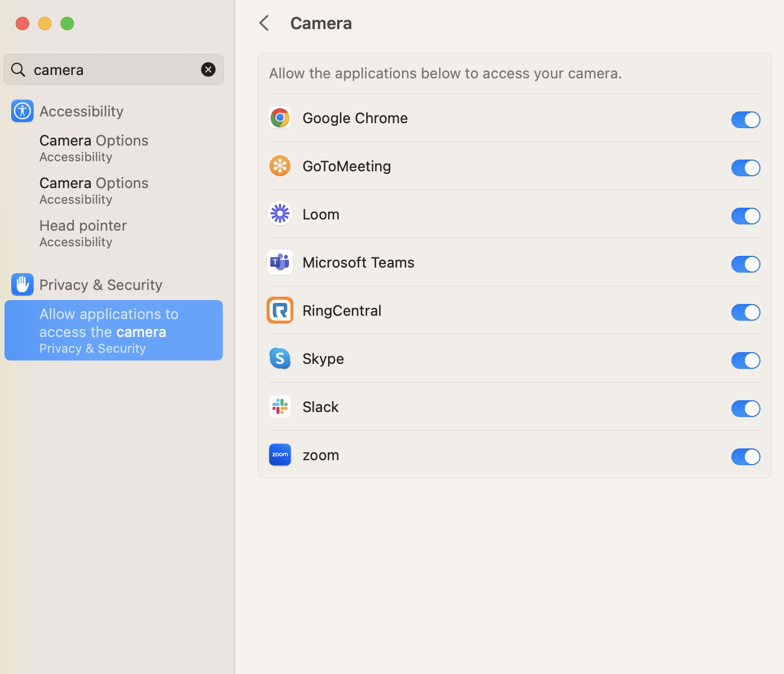Click the RingCentral app icon
Viewport: 784px width, 674px height.
click(x=280, y=310)
